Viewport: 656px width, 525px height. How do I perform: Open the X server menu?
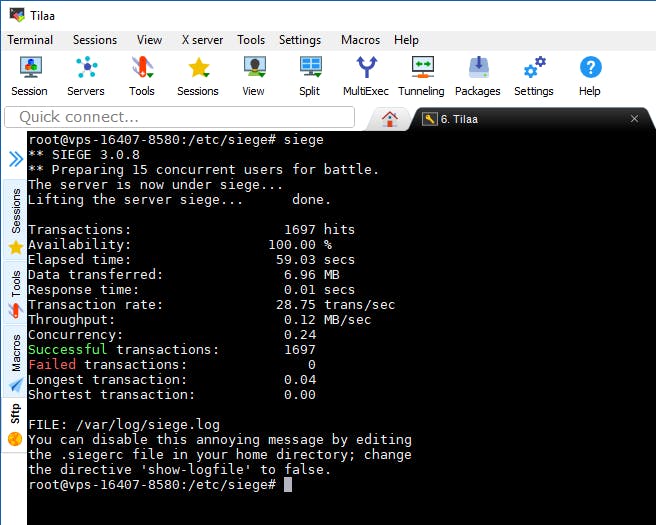click(202, 40)
